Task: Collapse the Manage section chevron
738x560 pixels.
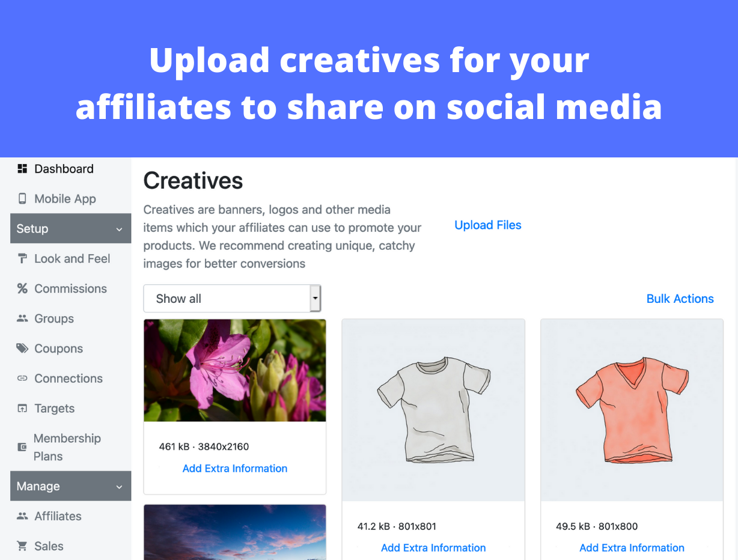Action: click(x=119, y=487)
